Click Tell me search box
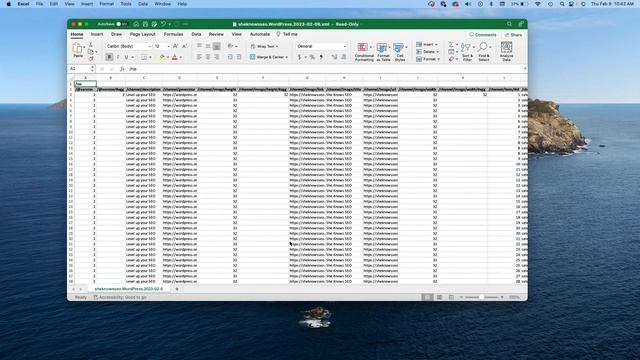 [x=287, y=34]
